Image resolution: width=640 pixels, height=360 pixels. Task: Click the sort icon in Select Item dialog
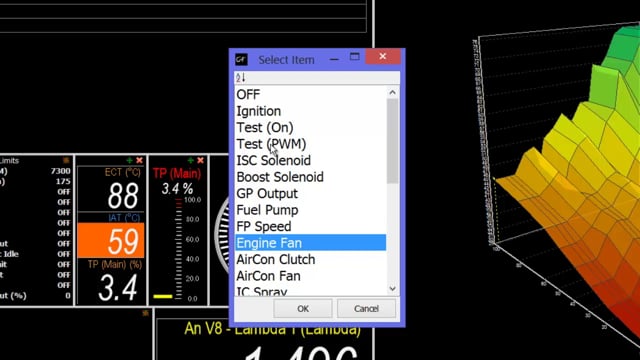tap(240, 77)
